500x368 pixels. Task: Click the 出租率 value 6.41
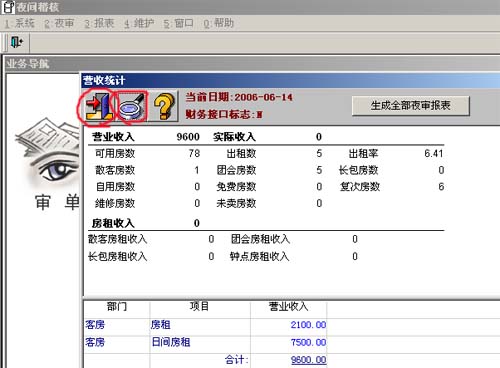[434, 154]
